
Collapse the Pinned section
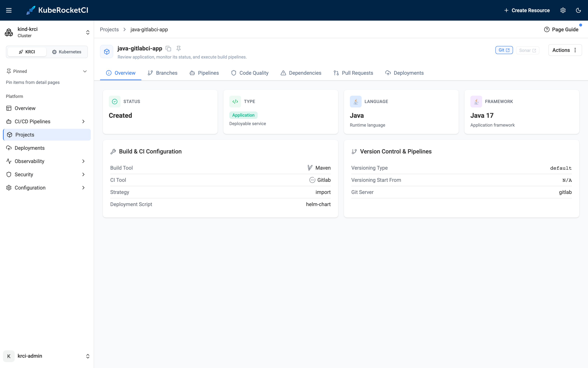click(85, 71)
